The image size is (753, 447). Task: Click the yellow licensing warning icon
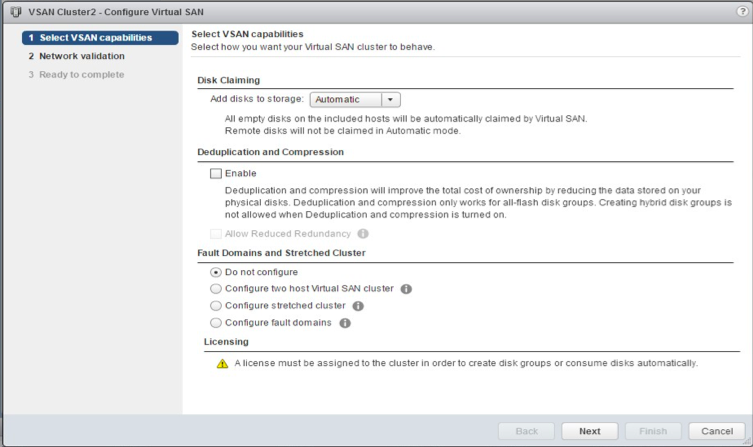223,363
